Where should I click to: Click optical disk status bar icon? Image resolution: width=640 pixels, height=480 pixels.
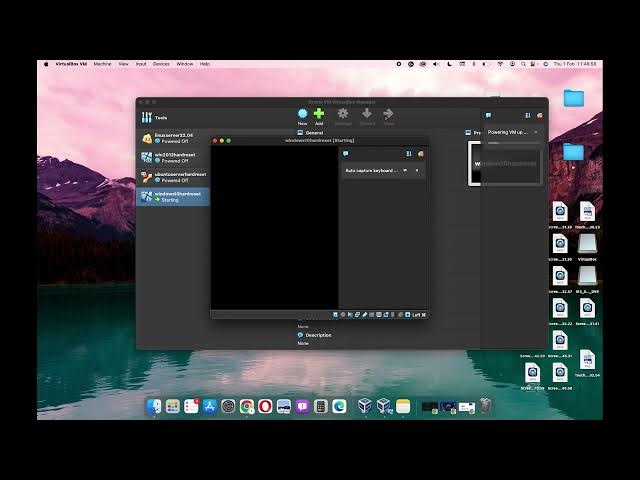pyautogui.click(x=343, y=315)
